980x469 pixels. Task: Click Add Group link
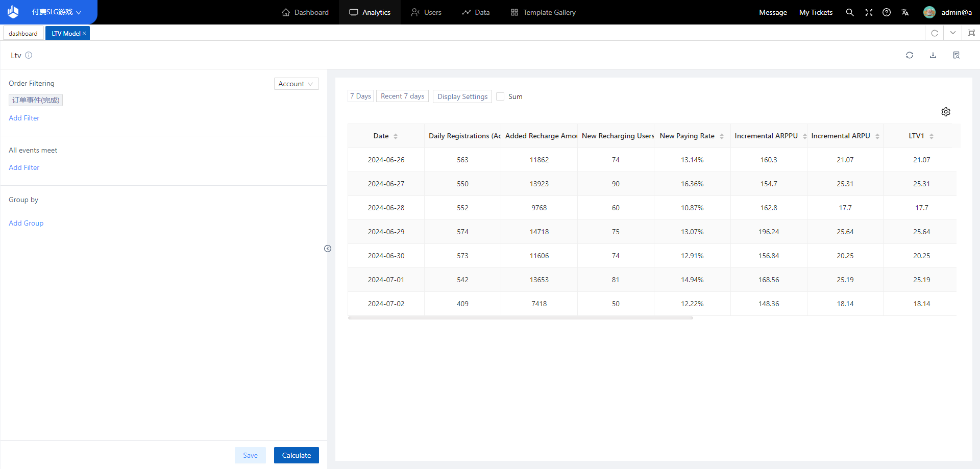click(x=26, y=223)
